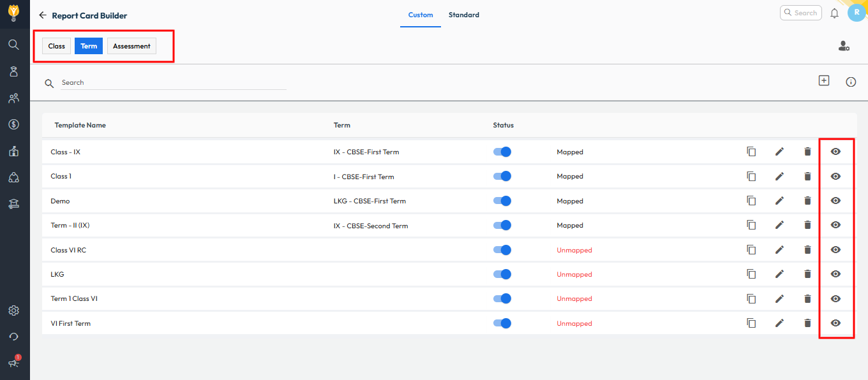Toggle status switch for Class 1 template
The image size is (868, 380).
(x=502, y=177)
